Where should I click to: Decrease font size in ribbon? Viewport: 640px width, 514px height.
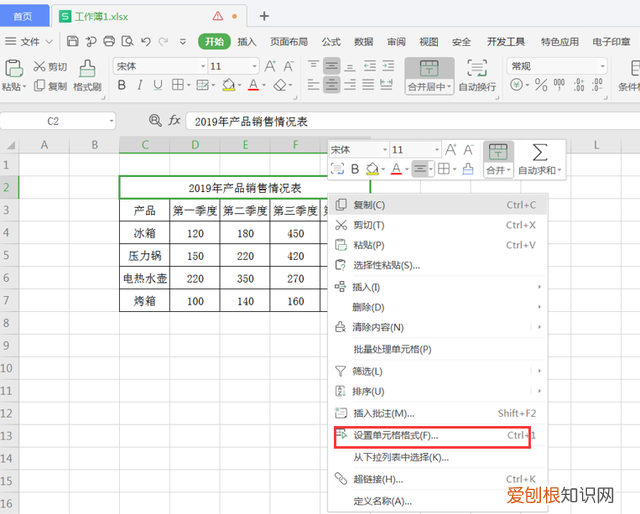(289, 66)
